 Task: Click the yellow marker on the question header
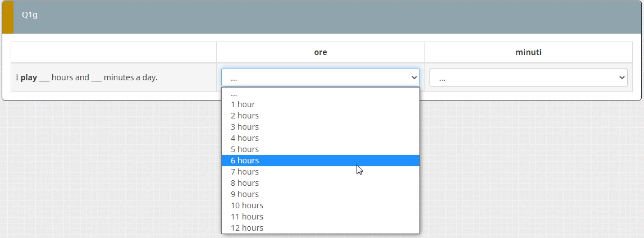(7, 17)
